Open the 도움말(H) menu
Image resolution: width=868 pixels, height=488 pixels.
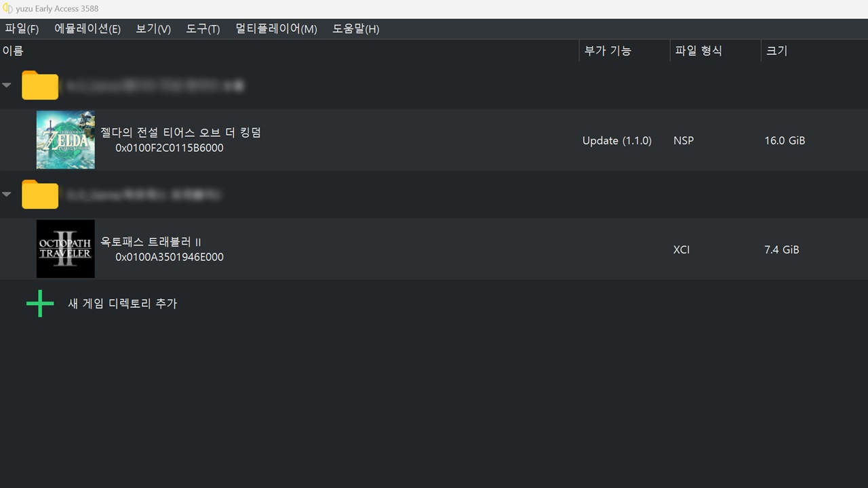pos(355,29)
